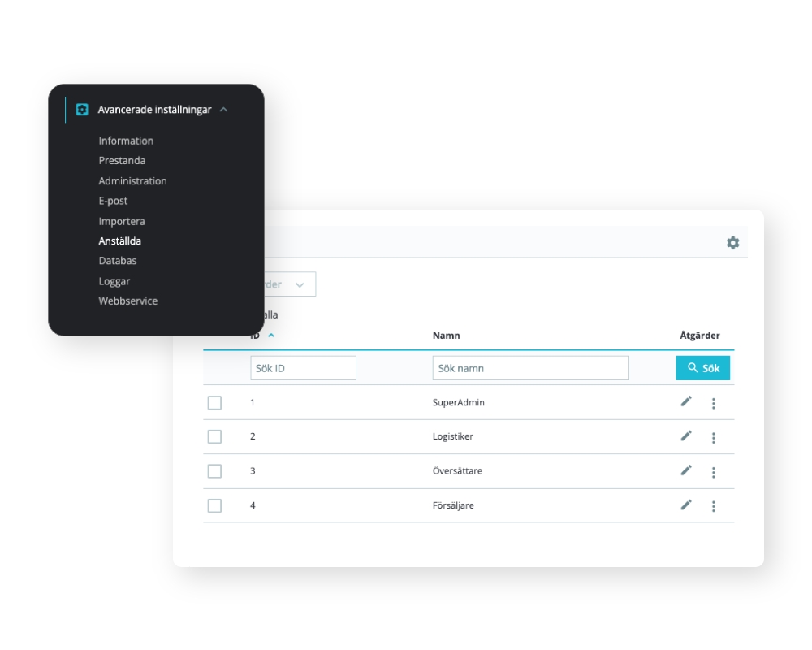Open the Information menu item
The width and height of the screenshot is (812, 650).
tap(126, 141)
